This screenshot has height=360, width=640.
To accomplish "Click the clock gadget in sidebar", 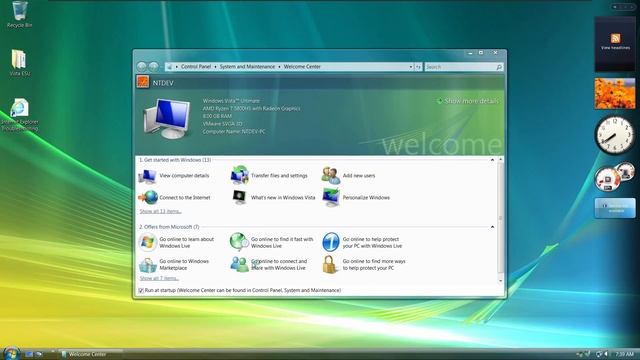I will (614, 135).
